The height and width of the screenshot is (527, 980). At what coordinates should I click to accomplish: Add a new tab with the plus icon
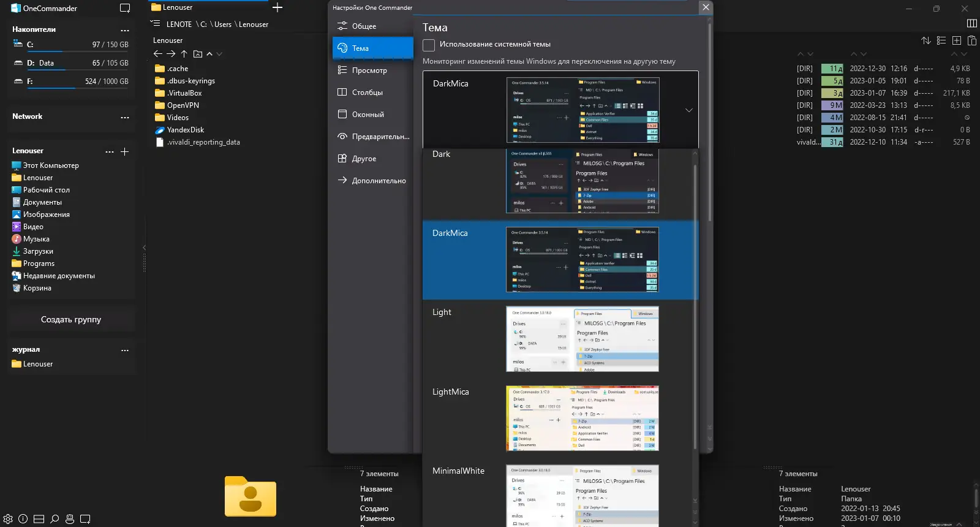(x=277, y=7)
